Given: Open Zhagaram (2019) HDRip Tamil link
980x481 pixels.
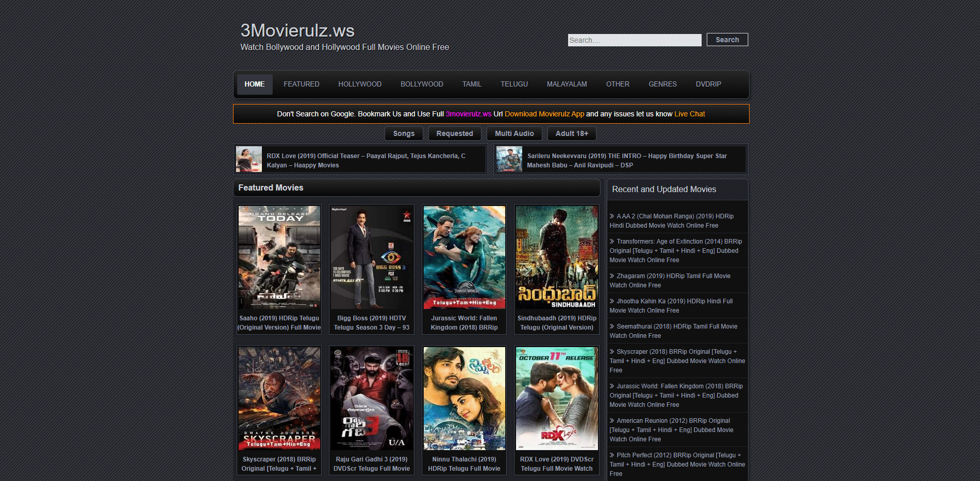Looking at the screenshot, I should coord(670,281).
